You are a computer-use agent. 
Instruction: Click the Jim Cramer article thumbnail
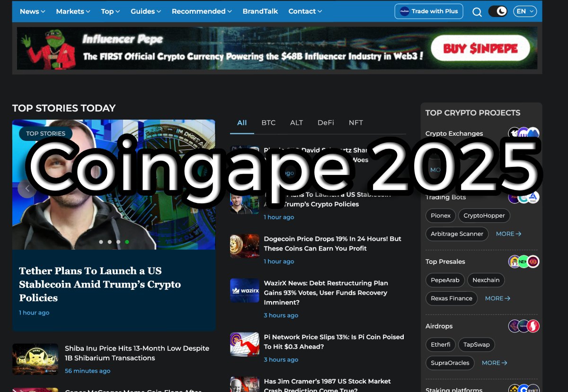245,384
